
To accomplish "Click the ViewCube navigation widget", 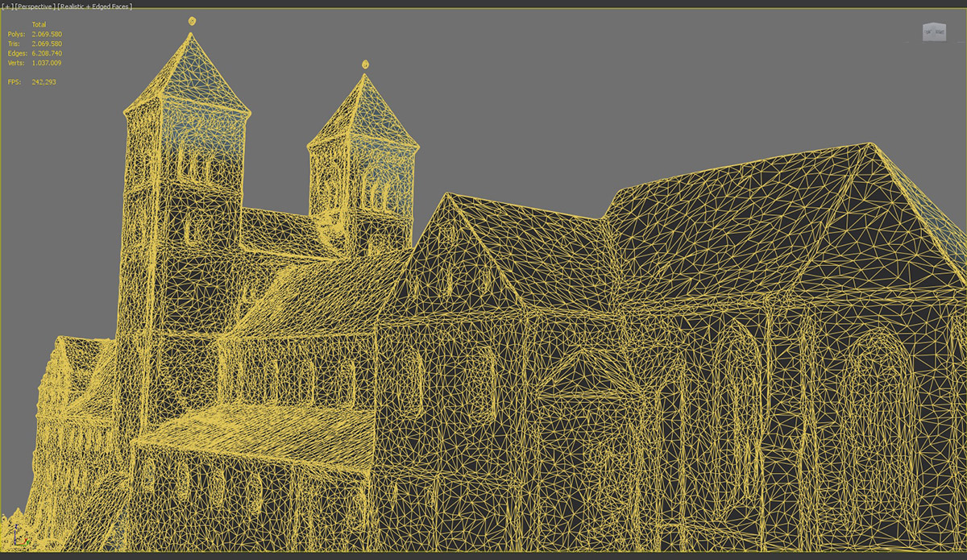I will (934, 32).
